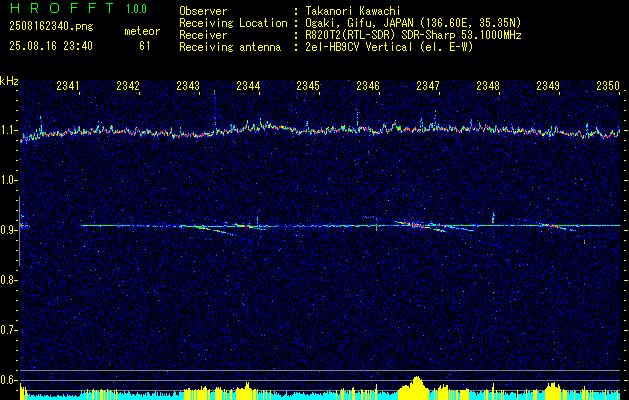Click the version number 1.0.0
The width and height of the screenshot is (629, 400).
(x=136, y=9)
